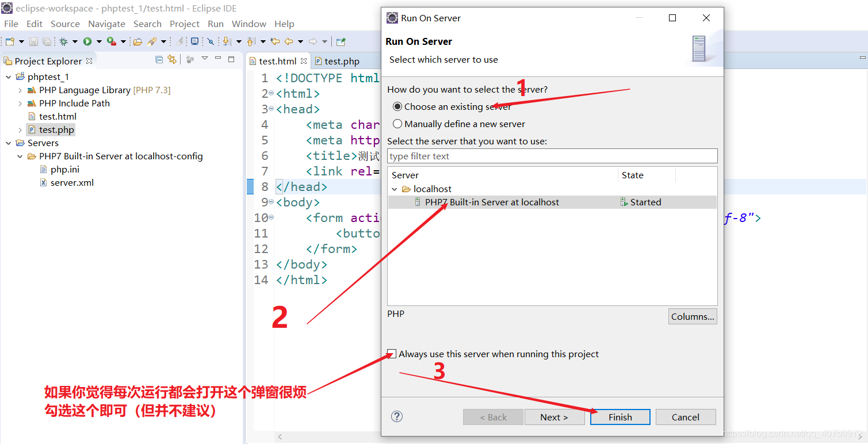Screen dimensions: 868x444
Task: Collapse the phptest_1 project node
Action: coord(9,76)
